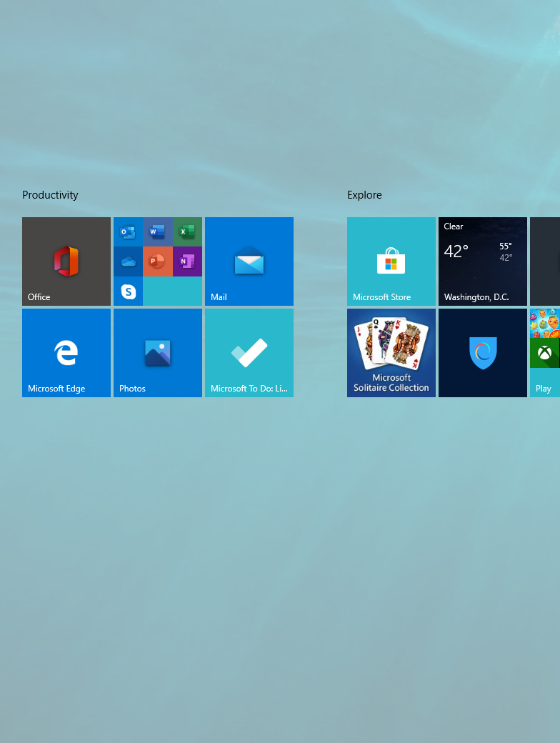Launch Skype from the Office apps folder
The height and width of the screenshot is (743, 560).
pyautogui.click(x=128, y=291)
